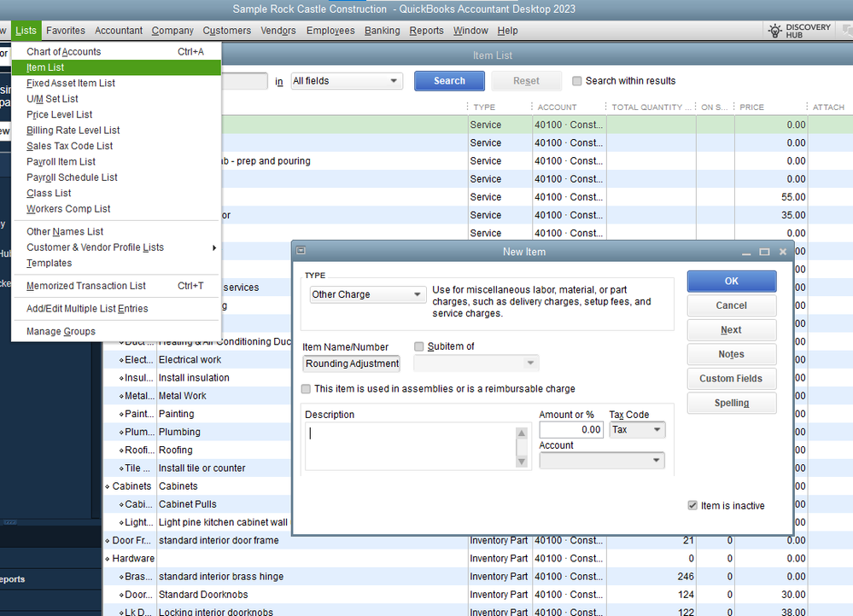
Task: Open the Discovery Hub lightbulb icon
Action: coord(774,31)
